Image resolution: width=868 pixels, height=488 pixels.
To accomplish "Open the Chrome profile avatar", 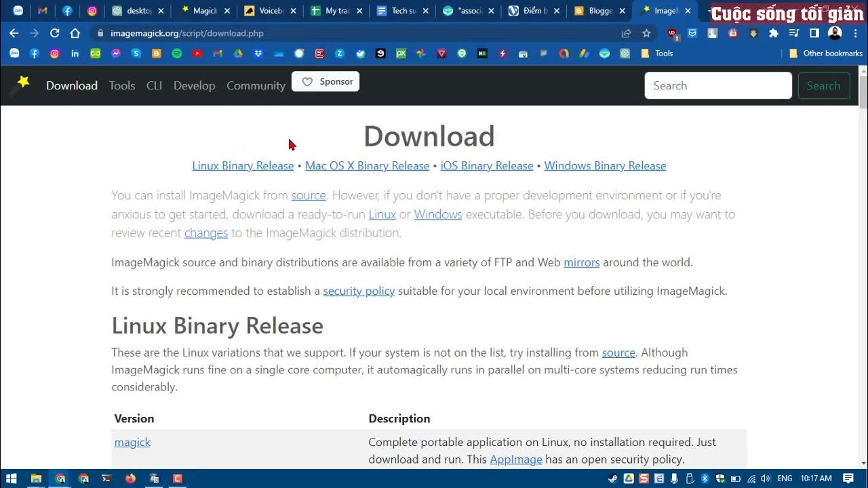I will tap(835, 33).
